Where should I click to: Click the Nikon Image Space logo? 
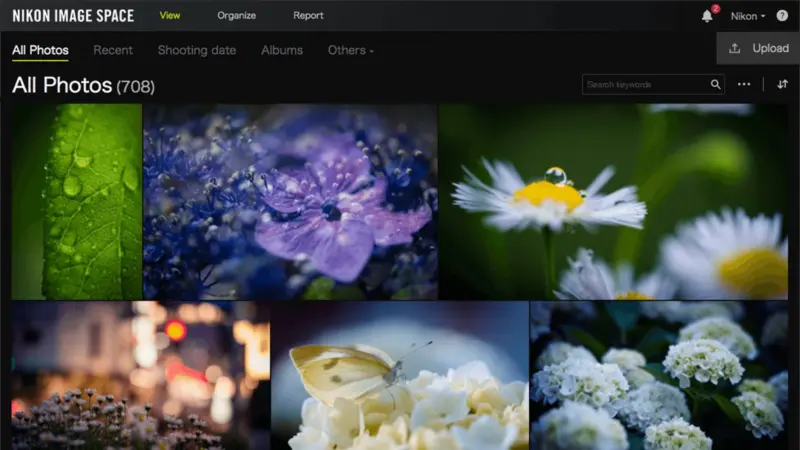73,16
